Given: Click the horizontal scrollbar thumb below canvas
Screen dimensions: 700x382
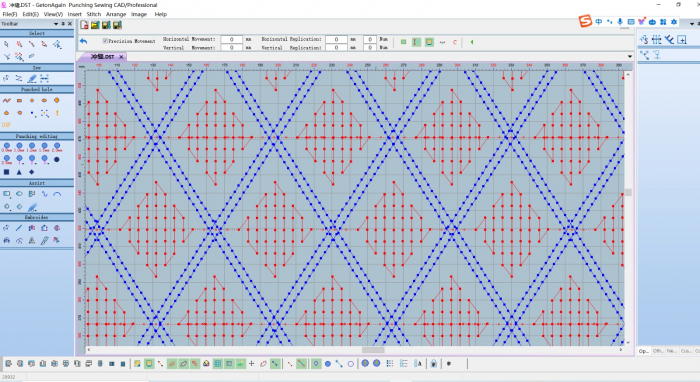Looking at the screenshot, I should [x=373, y=350].
